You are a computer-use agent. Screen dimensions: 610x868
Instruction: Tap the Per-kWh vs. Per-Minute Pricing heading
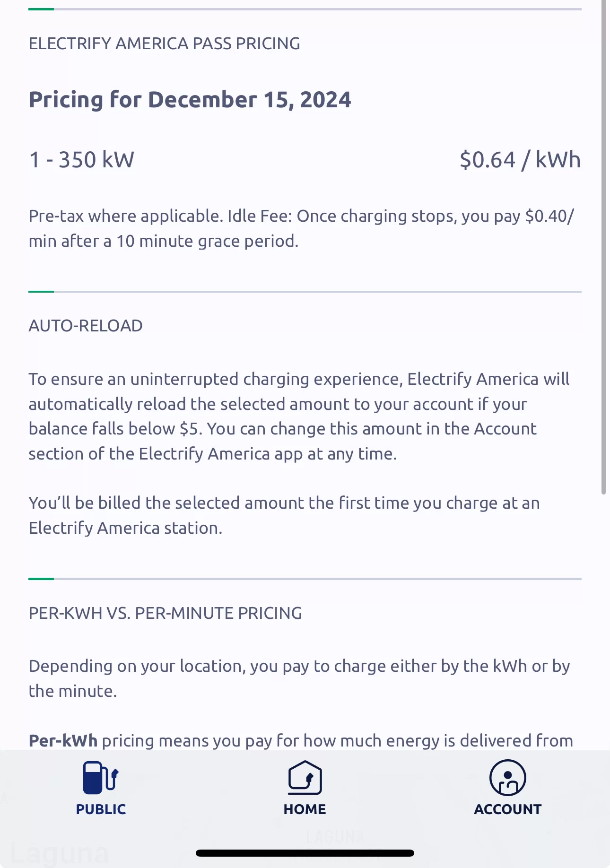(165, 613)
